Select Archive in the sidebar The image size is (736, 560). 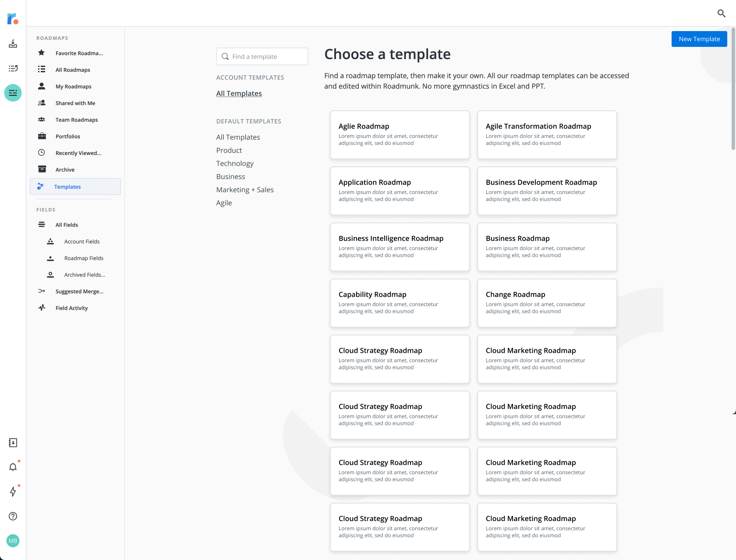click(65, 170)
